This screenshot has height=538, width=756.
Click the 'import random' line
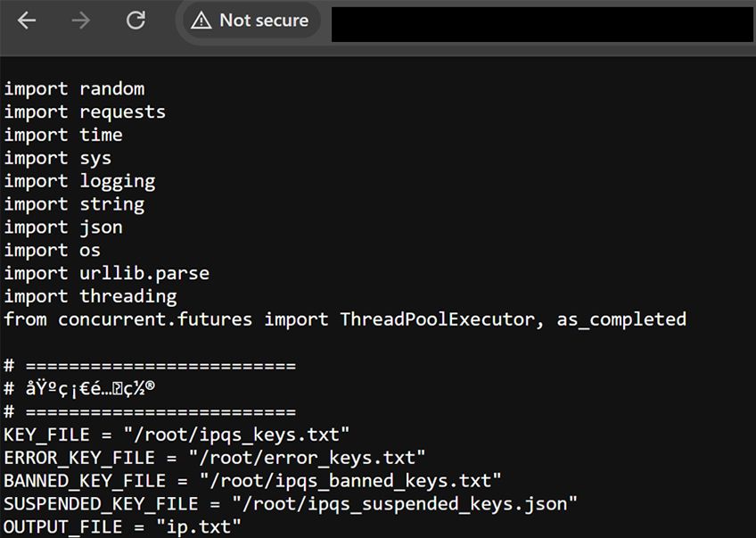[74, 89]
